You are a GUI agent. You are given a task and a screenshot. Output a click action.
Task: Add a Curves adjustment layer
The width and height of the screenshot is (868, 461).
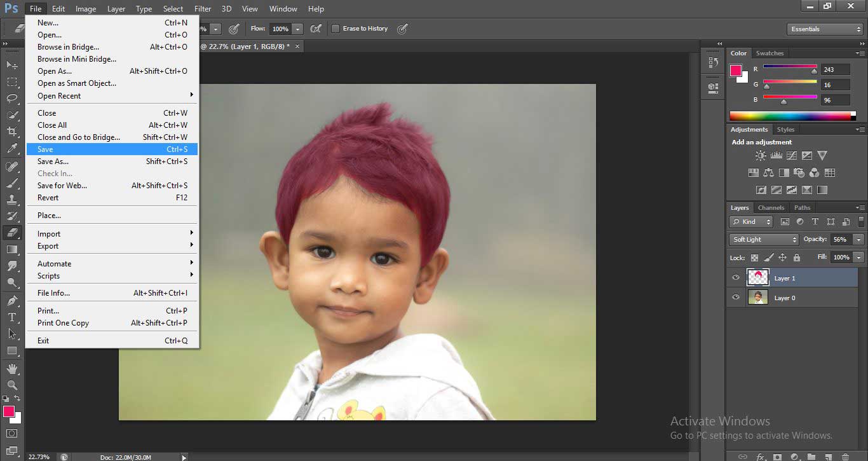792,155
